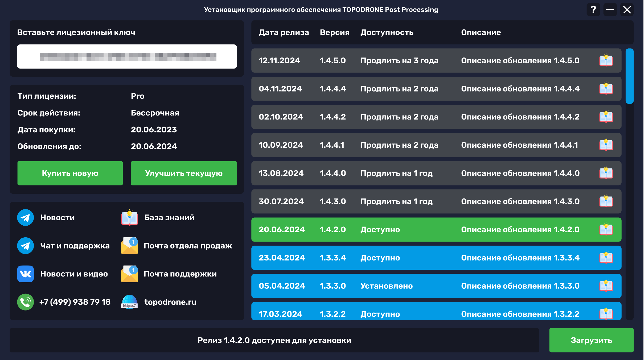
Task: Click the Бессрочная validity value
Action: coord(155,113)
